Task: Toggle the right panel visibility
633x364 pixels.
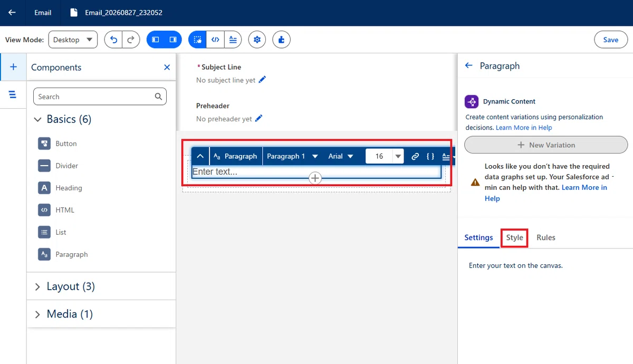Action: point(172,40)
